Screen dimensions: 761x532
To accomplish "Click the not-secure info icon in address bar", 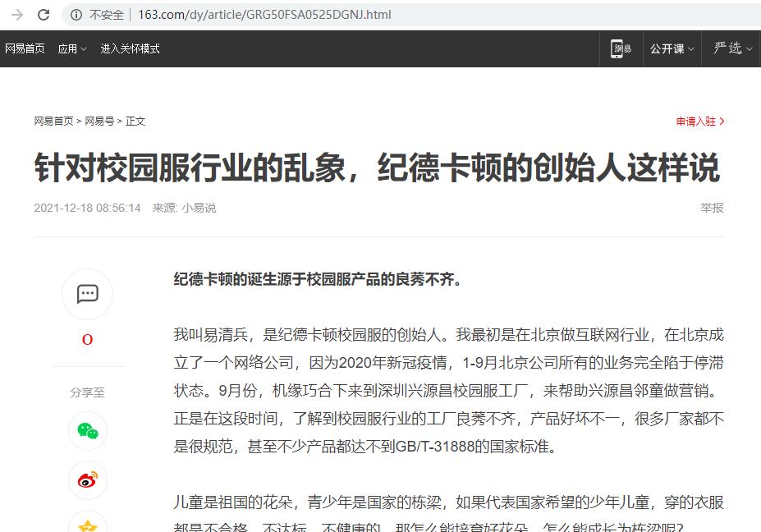I will coord(76,15).
